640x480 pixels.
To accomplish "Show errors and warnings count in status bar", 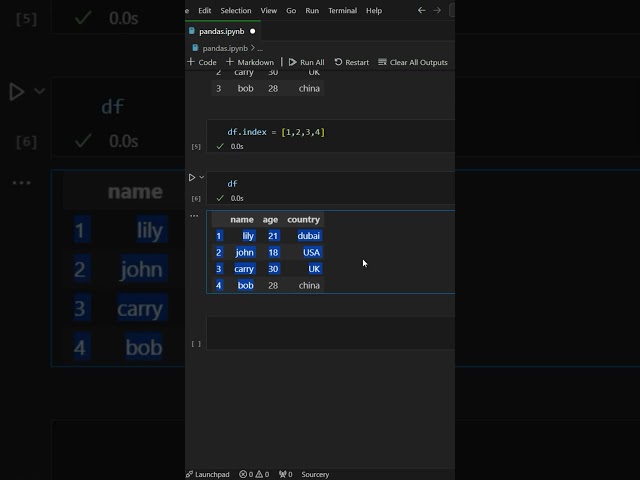I will [254, 474].
